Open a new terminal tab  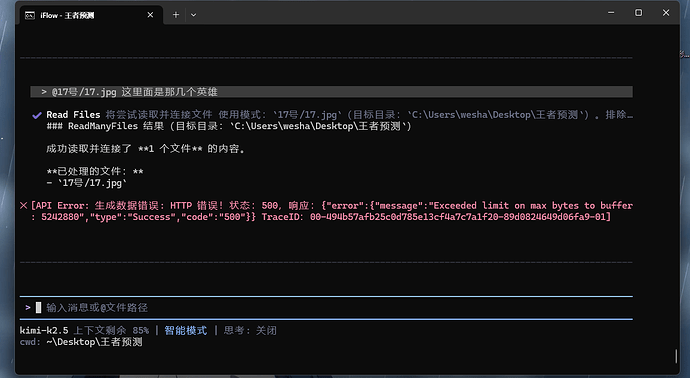click(x=176, y=15)
